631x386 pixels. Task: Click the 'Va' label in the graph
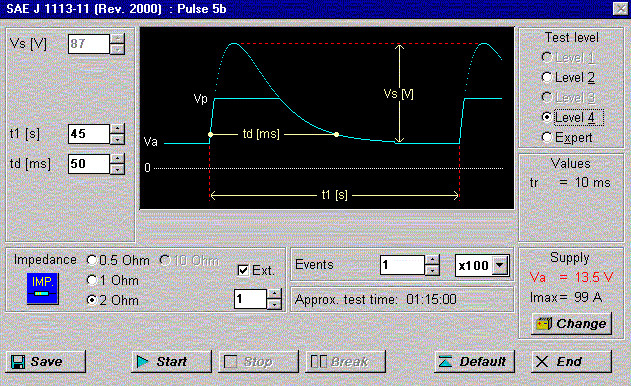pyautogui.click(x=151, y=142)
